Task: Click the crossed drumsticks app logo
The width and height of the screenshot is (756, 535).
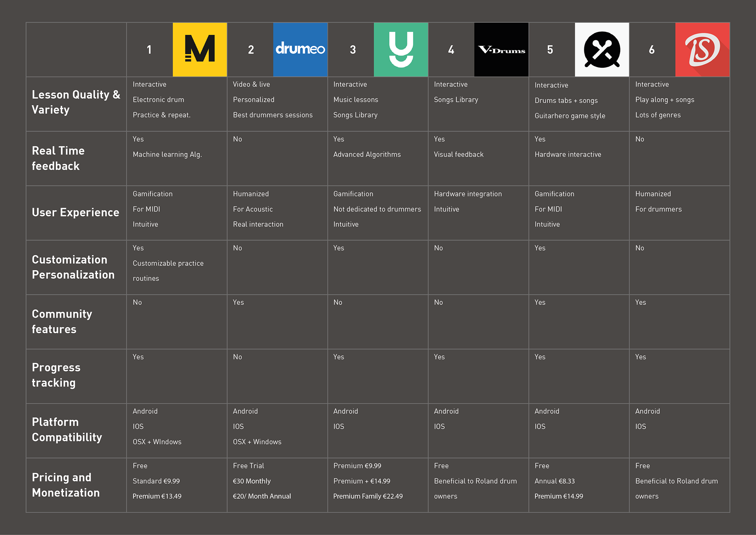Action: point(602,50)
